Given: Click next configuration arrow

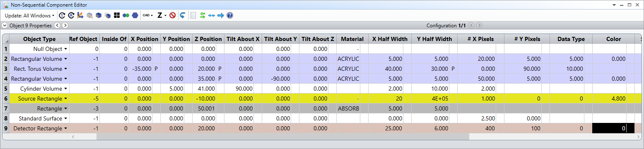Looking at the screenshot, I should click(x=479, y=25).
